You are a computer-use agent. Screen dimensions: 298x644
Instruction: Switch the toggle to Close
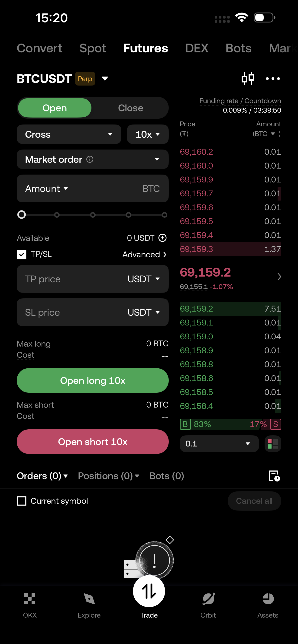[130, 108]
